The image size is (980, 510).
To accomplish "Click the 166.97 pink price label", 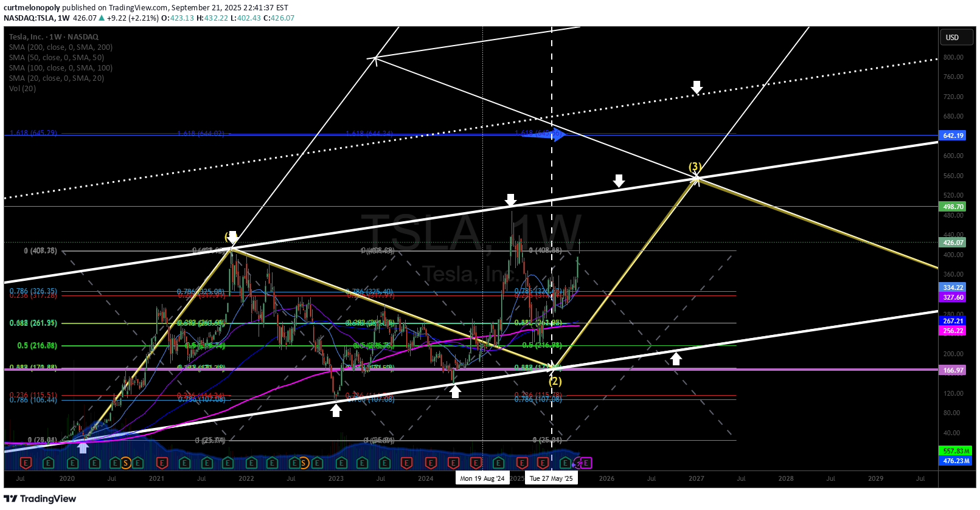I will [x=953, y=370].
